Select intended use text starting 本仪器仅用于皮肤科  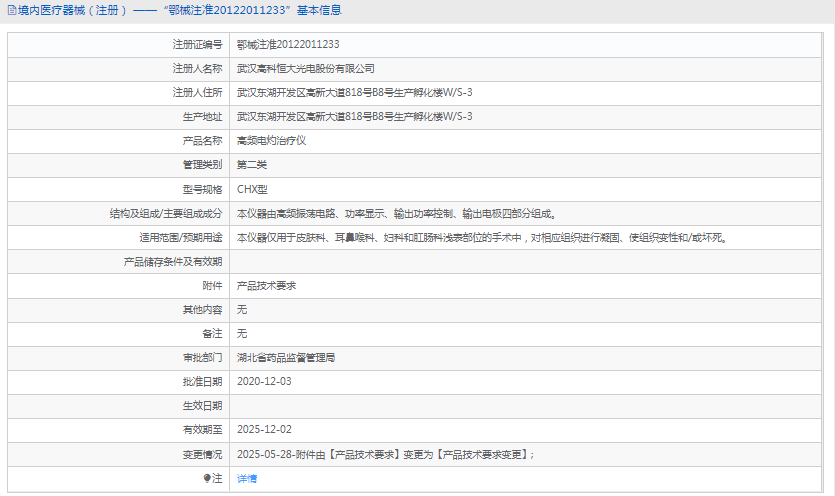[482, 238]
